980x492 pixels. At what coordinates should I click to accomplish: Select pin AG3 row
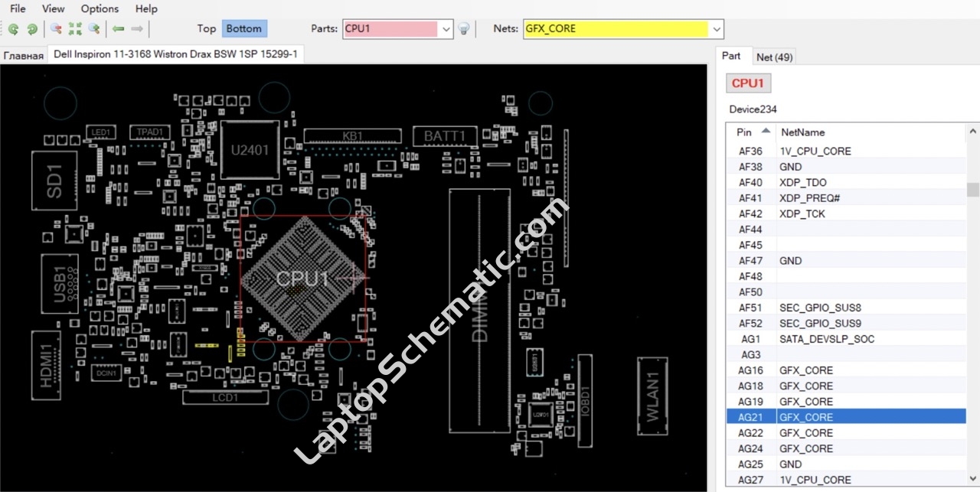[x=846, y=354]
